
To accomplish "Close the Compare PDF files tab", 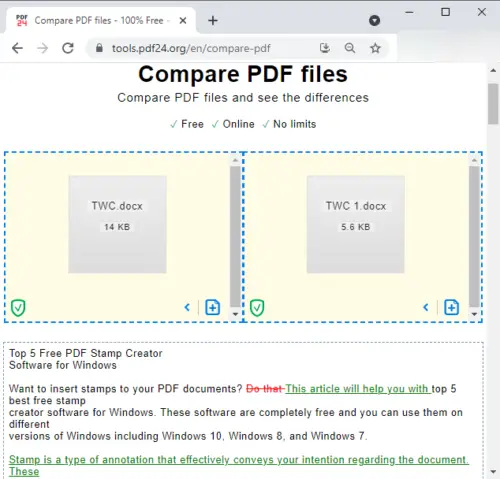I will 183,21.
